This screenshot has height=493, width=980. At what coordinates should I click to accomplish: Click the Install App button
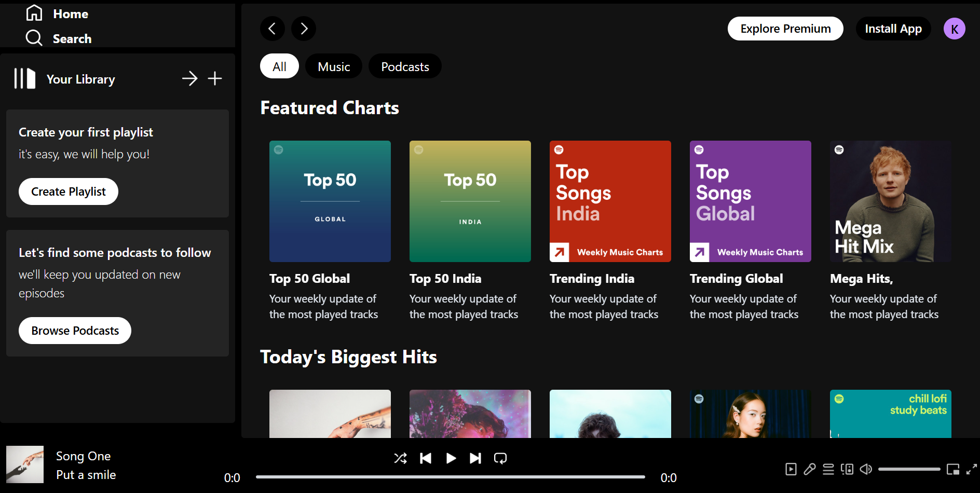(893, 29)
